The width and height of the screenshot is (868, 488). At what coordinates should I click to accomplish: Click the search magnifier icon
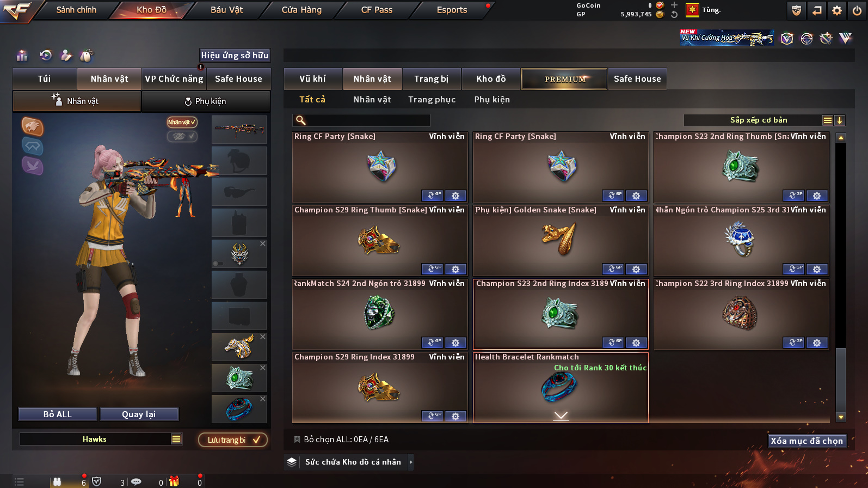(300, 120)
